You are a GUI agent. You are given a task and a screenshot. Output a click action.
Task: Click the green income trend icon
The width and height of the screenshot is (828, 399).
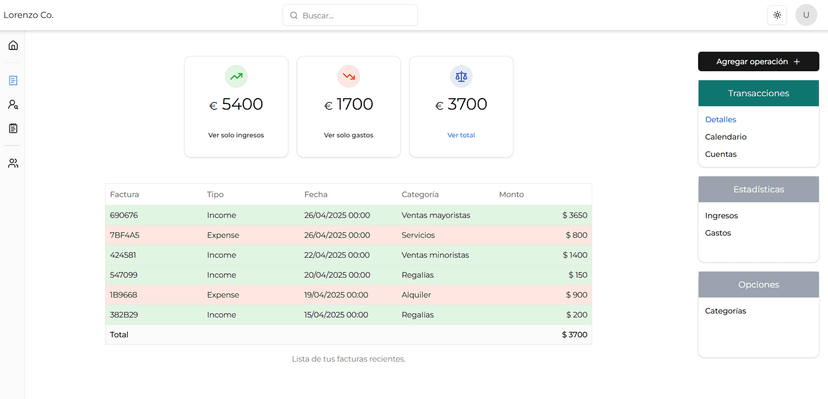tap(236, 77)
